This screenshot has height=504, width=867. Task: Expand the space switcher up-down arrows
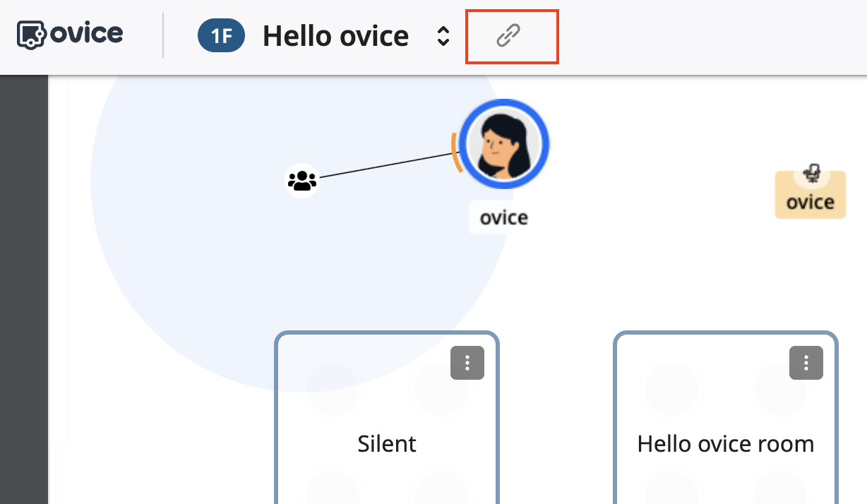(x=443, y=36)
